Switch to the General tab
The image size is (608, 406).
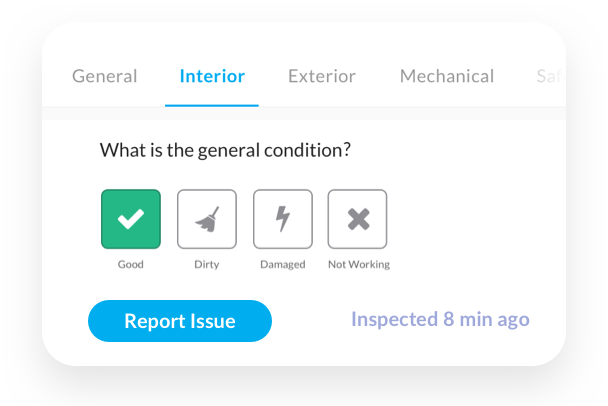[105, 76]
